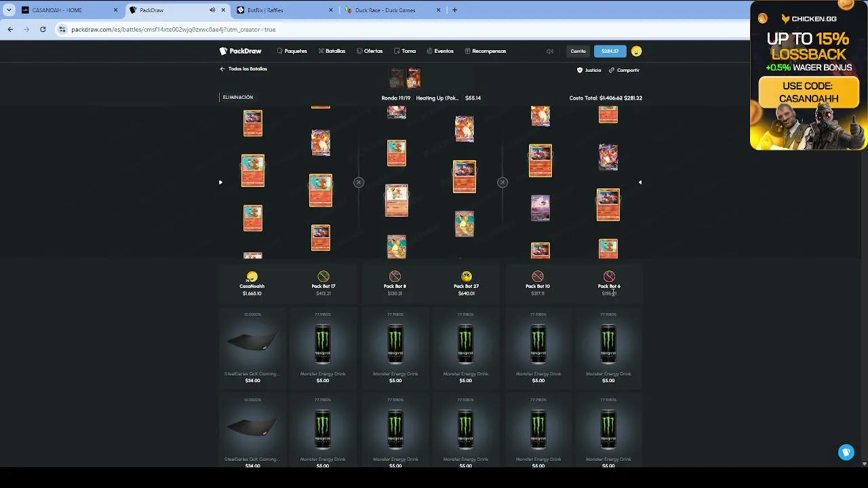
Task: Click the center card on Pack Bot 6's reel
Action: point(608,205)
